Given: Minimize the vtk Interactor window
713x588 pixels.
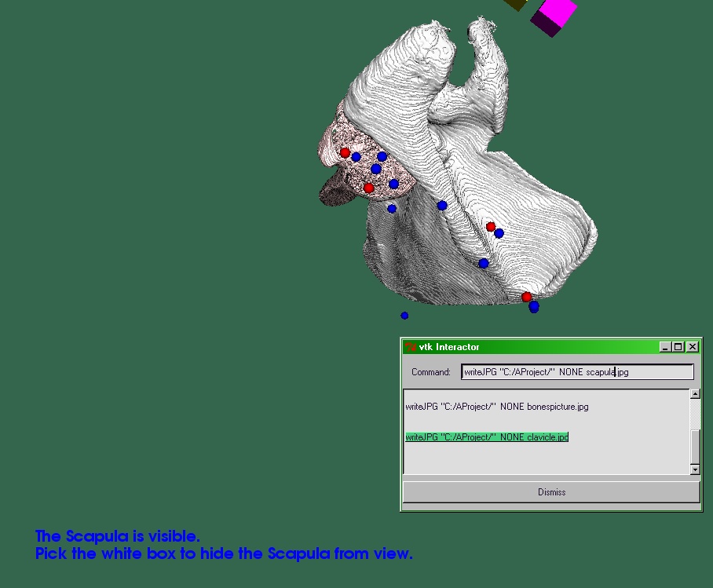Looking at the screenshot, I should click(665, 347).
